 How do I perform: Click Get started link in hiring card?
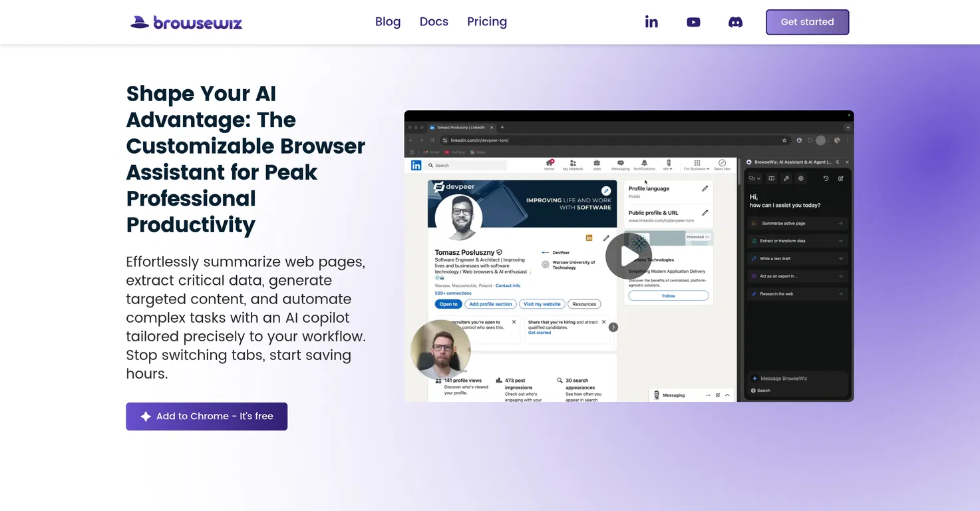[x=540, y=333]
